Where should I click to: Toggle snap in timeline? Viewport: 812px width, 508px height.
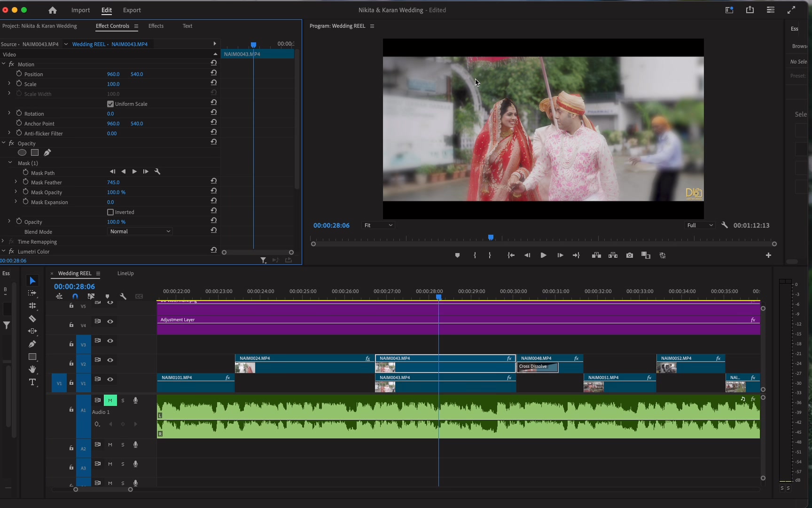(75, 296)
